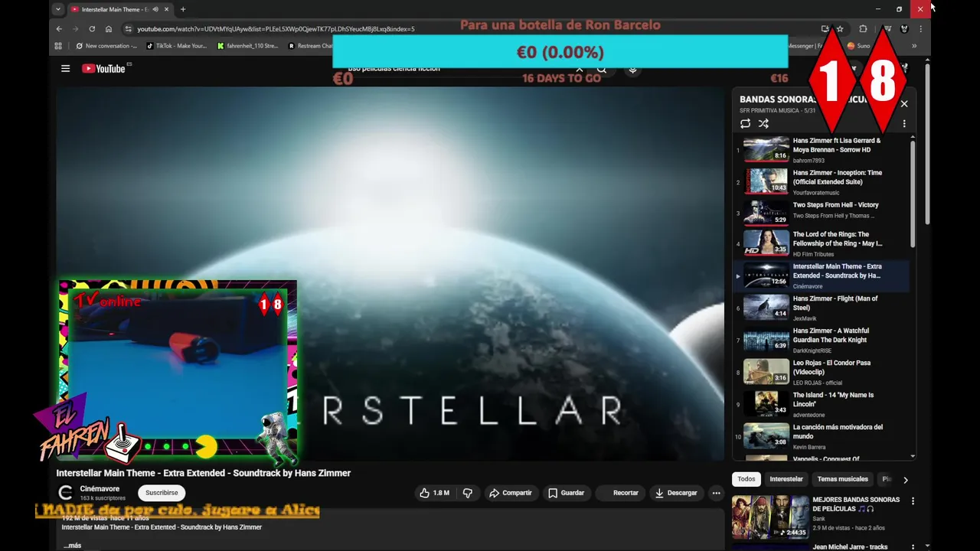Dislike the video
The image size is (980, 551).
tap(467, 493)
